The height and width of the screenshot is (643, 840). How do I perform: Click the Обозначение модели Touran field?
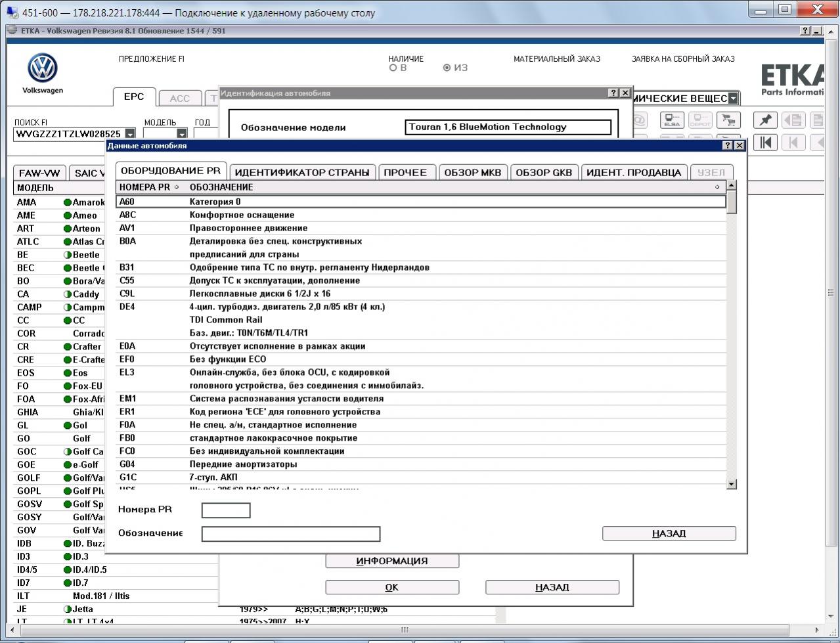coord(508,127)
